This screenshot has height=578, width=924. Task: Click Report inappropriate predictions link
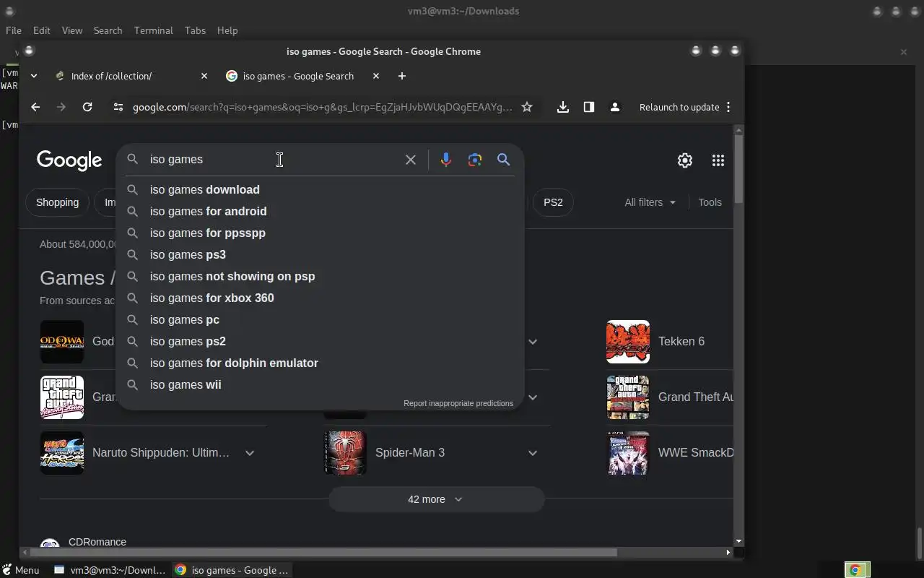coord(458,403)
